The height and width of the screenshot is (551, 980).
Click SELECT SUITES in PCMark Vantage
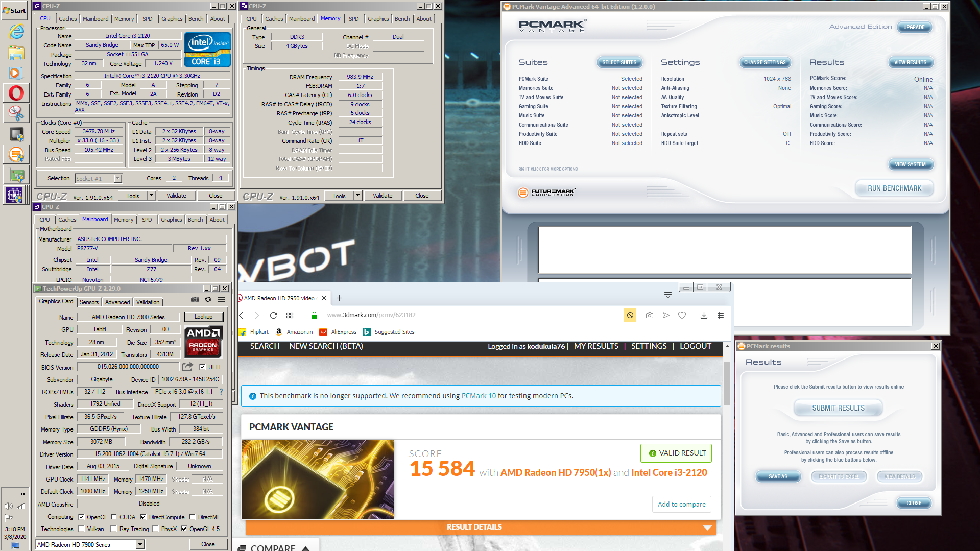click(x=619, y=62)
